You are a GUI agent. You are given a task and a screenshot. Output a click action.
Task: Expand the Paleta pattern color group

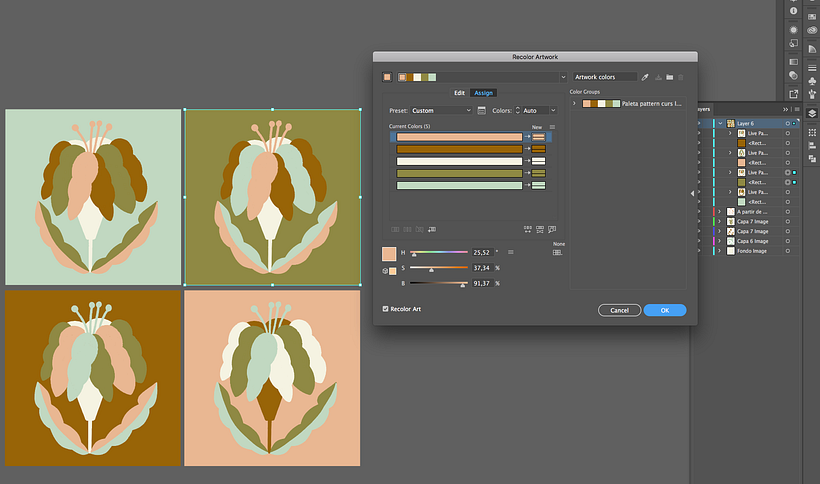point(574,103)
